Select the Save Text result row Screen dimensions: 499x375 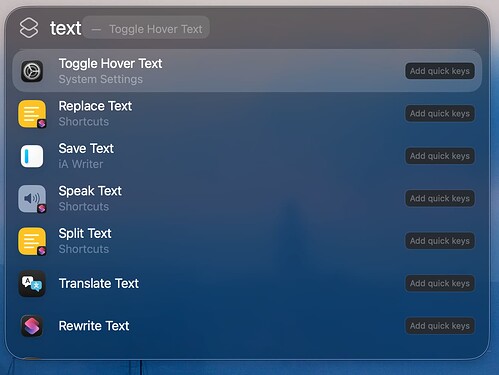click(x=247, y=156)
